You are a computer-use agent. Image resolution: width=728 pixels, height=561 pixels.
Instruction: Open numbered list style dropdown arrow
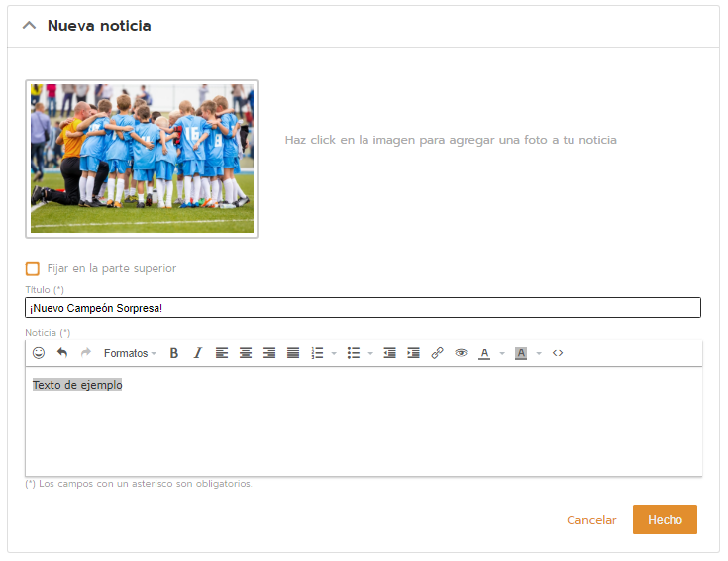point(334,354)
